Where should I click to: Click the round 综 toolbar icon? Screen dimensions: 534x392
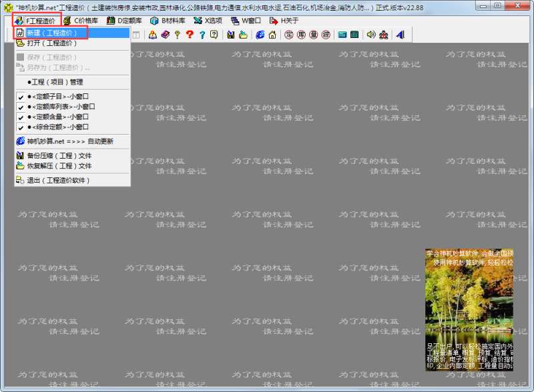pos(326,35)
